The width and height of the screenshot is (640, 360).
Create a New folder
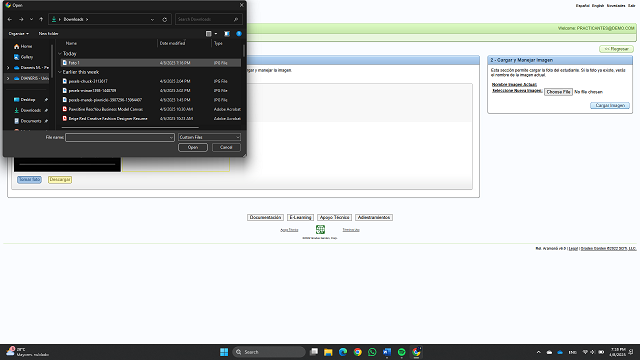[48, 33]
